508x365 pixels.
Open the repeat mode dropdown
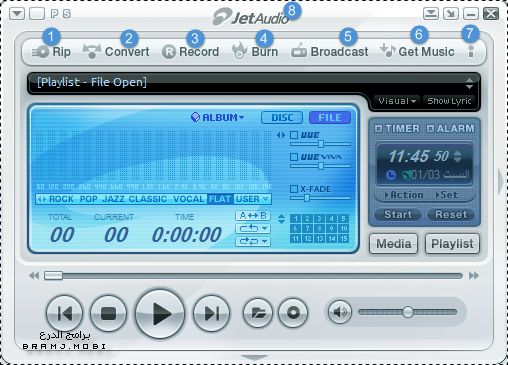(x=253, y=228)
